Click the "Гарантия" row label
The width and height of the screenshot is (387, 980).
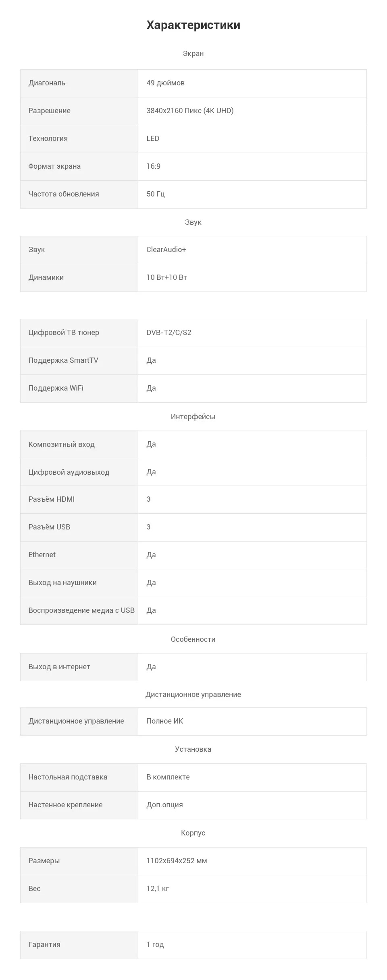click(x=44, y=945)
